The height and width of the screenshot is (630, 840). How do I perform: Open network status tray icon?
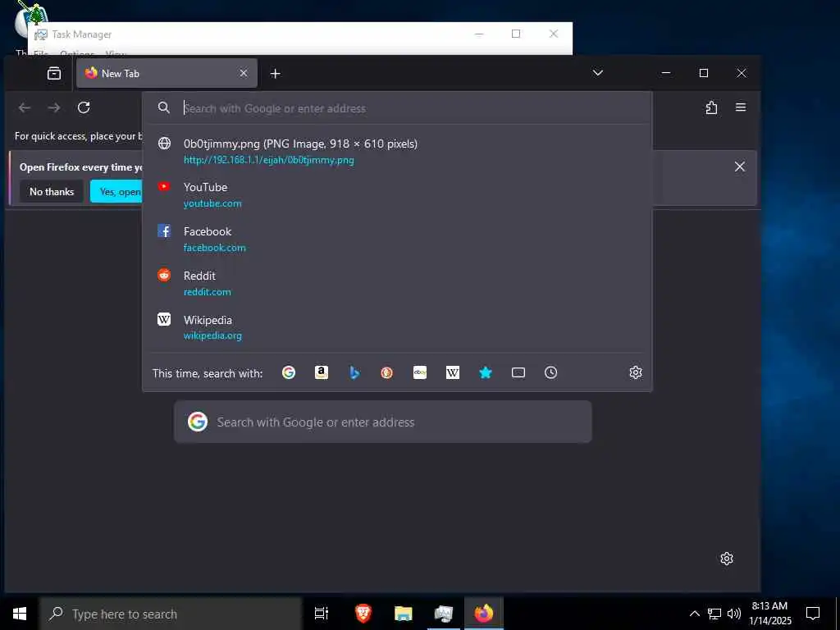(714, 614)
